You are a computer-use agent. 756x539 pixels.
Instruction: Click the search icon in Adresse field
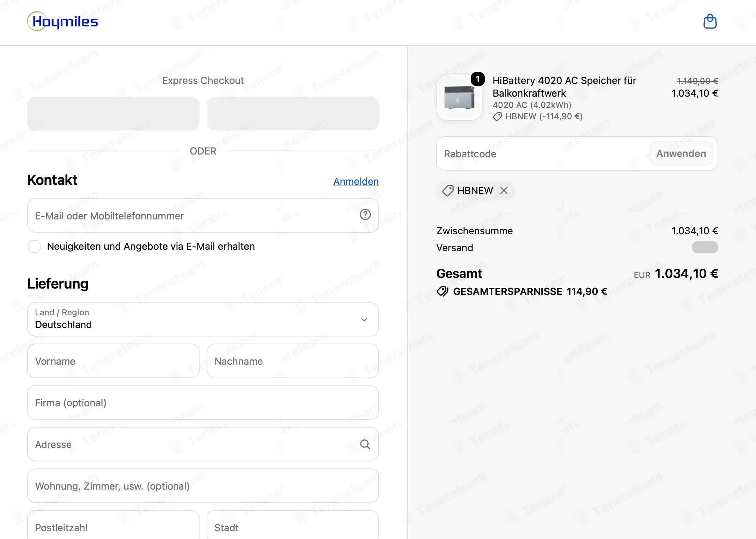coord(365,444)
